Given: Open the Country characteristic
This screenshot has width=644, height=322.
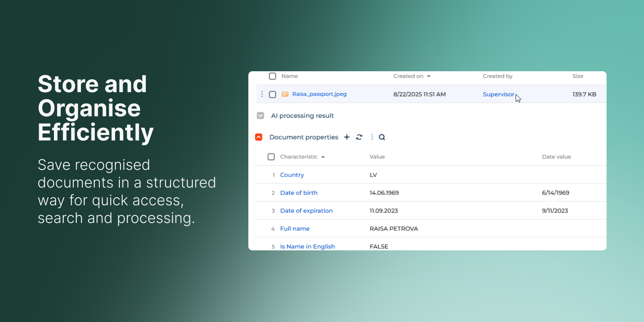Looking at the screenshot, I should pyautogui.click(x=292, y=175).
